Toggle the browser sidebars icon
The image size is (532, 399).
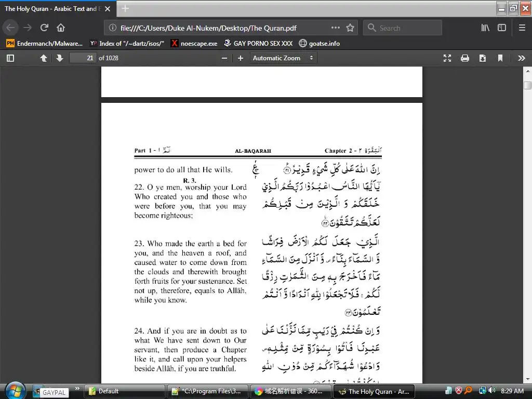pyautogui.click(x=502, y=28)
